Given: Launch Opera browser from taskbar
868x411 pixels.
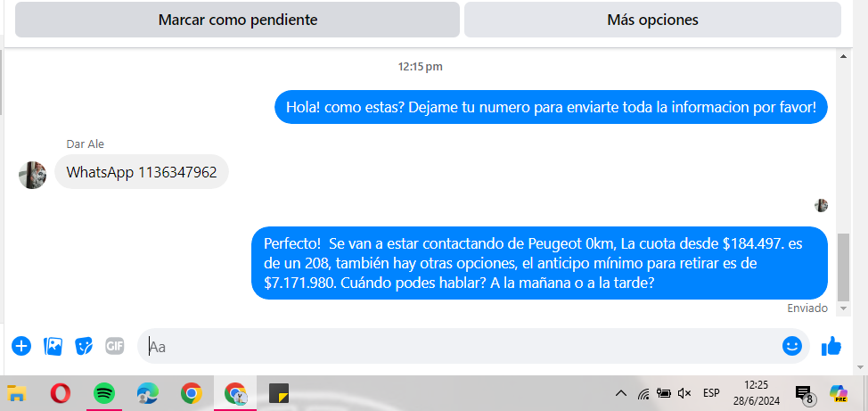Looking at the screenshot, I should (61, 394).
